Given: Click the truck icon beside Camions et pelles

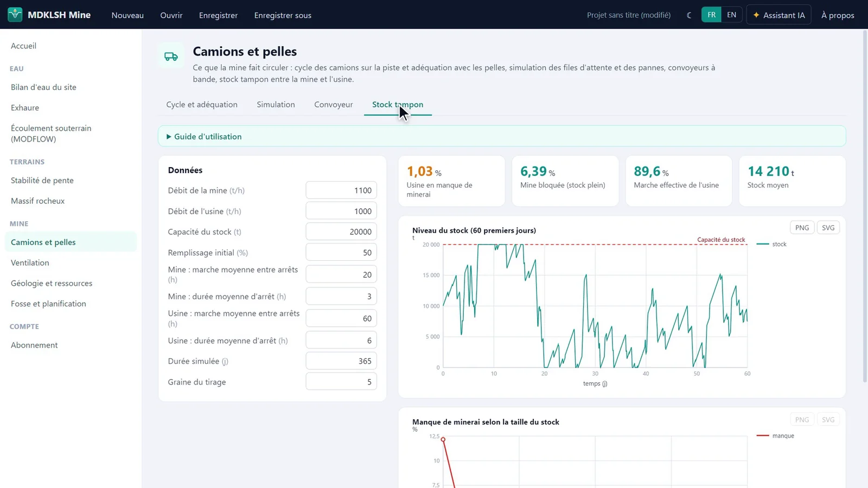Looking at the screenshot, I should tap(171, 56).
